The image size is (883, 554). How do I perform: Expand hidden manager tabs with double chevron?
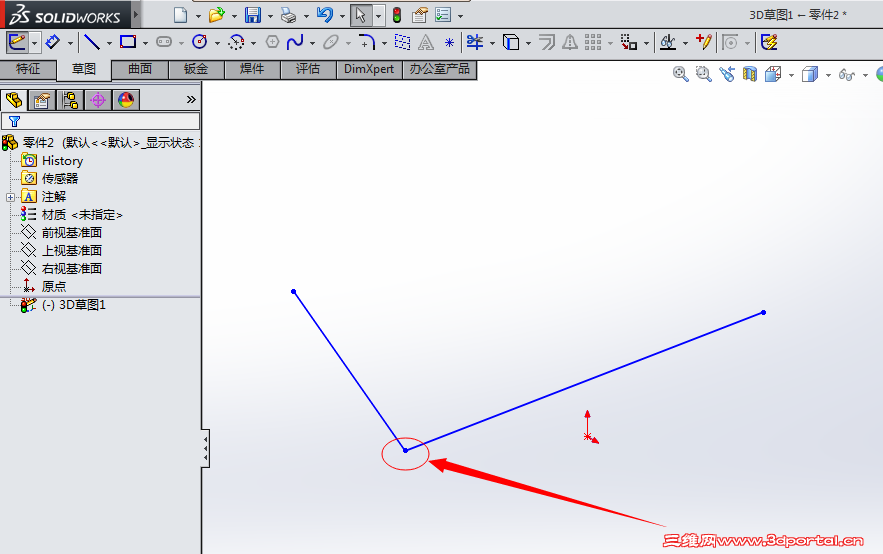[x=191, y=100]
